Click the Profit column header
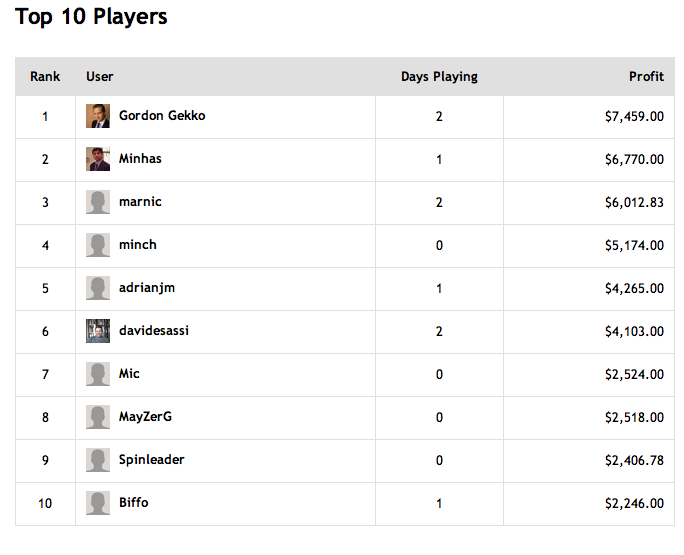This screenshot has width=684, height=555. 646,76
